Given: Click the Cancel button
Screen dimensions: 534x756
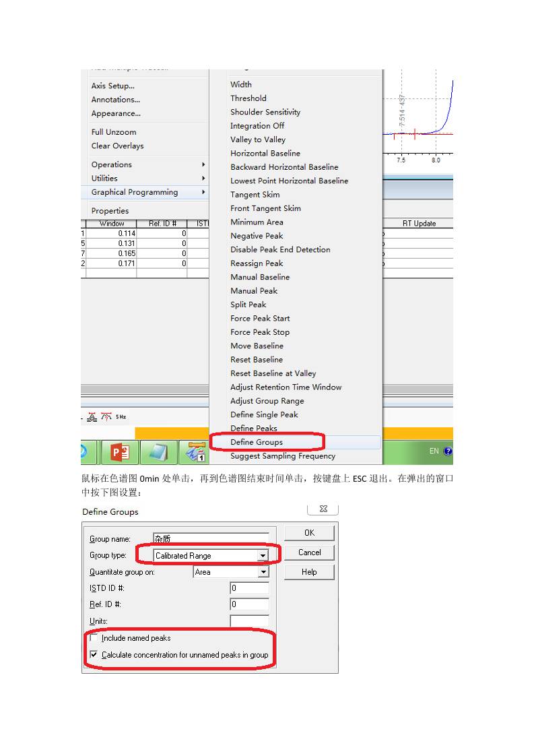Looking at the screenshot, I should (309, 553).
